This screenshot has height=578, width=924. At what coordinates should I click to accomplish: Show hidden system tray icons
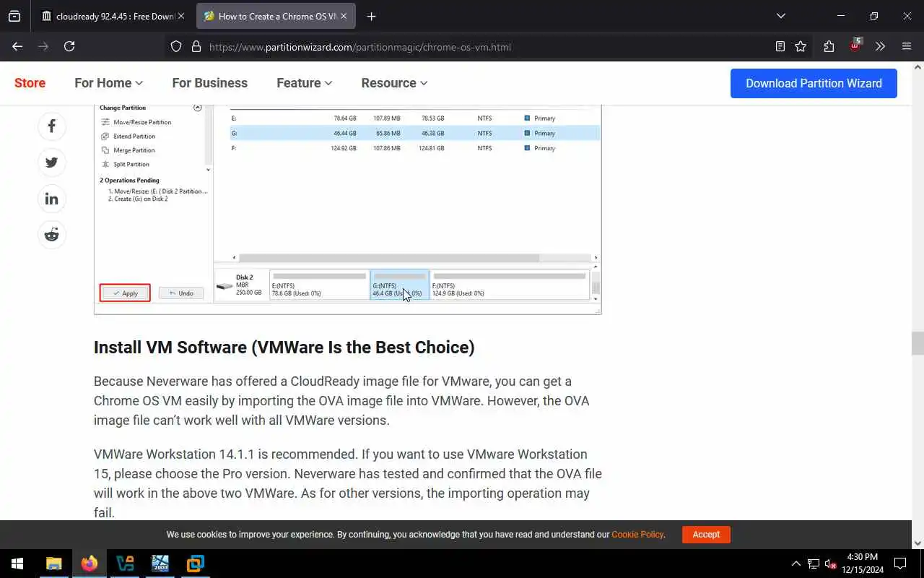pyautogui.click(x=796, y=564)
